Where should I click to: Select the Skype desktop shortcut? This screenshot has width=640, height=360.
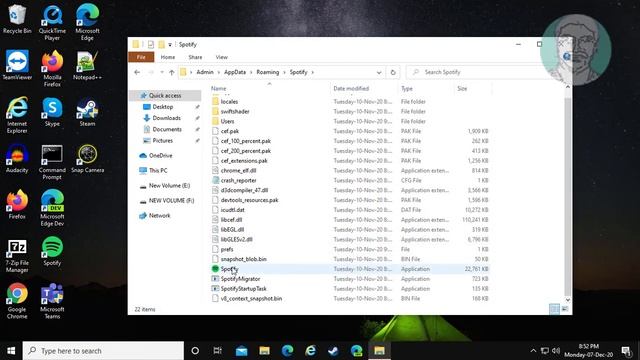tap(52, 112)
